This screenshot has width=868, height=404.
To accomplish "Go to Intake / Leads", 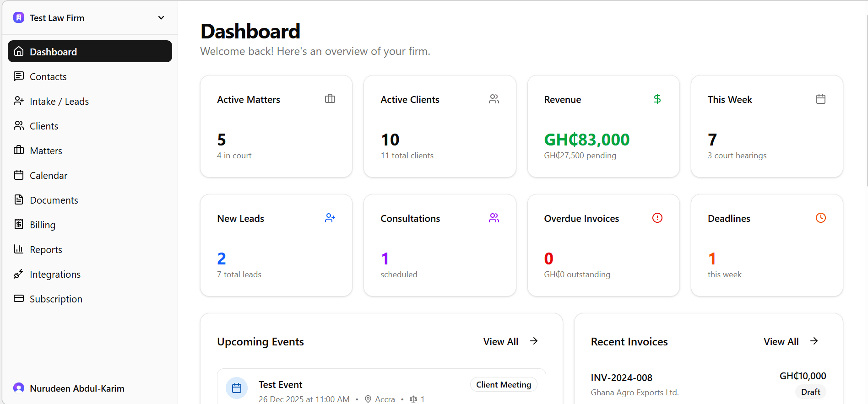I will (90, 101).
